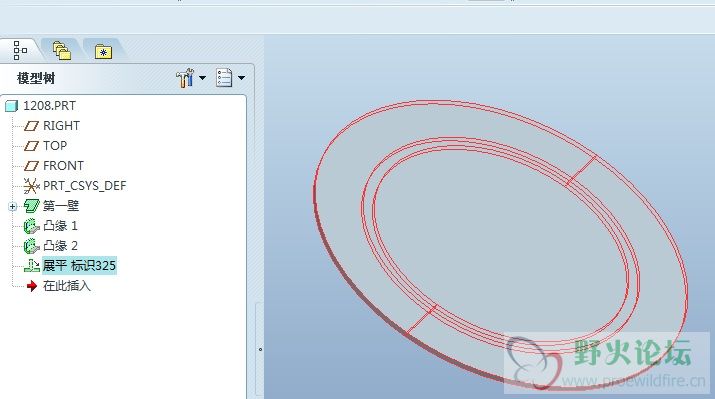Screen dimensions: 715x399
Task: Switch to the Model Tree tab icon
Action: click(x=20, y=50)
